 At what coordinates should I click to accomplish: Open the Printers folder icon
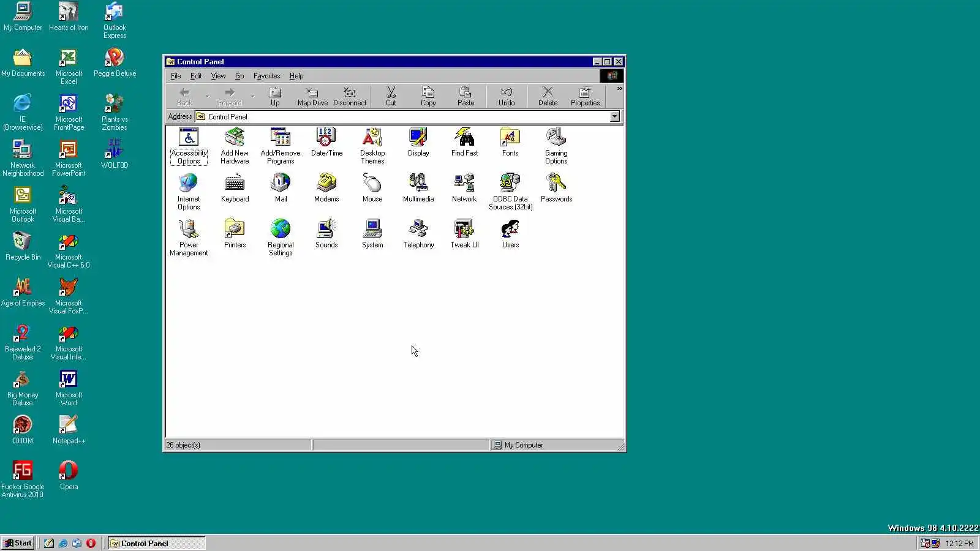point(235,234)
